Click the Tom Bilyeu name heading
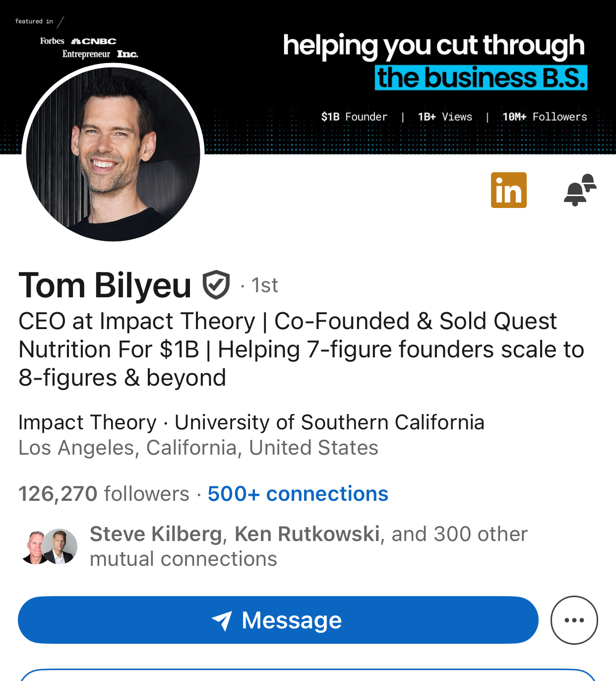The image size is (616, 681). [105, 285]
